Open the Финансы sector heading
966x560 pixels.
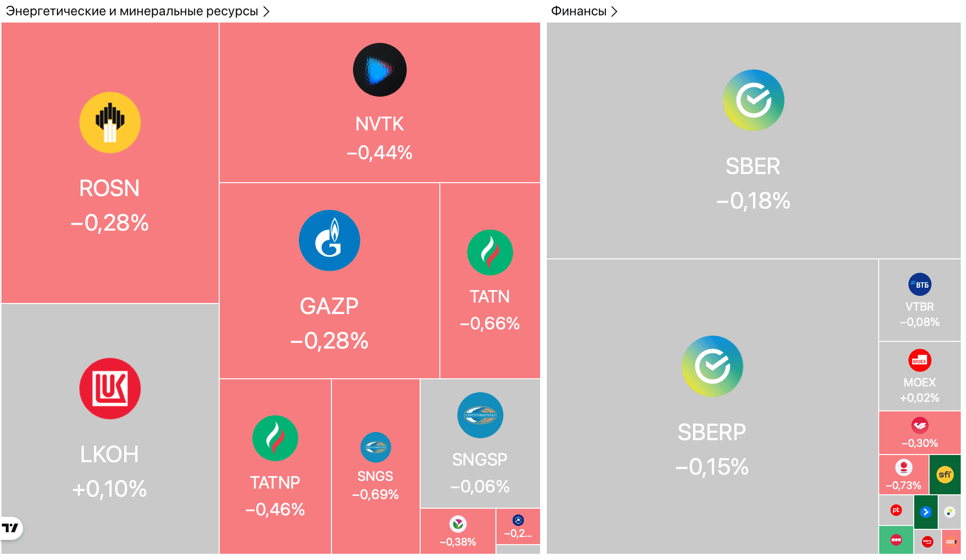click(578, 11)
